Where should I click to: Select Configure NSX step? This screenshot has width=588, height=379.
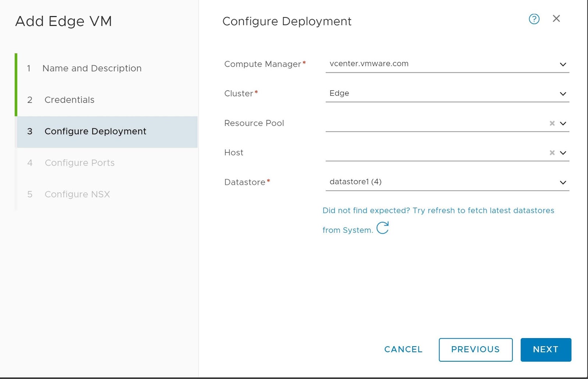(77, 194)
